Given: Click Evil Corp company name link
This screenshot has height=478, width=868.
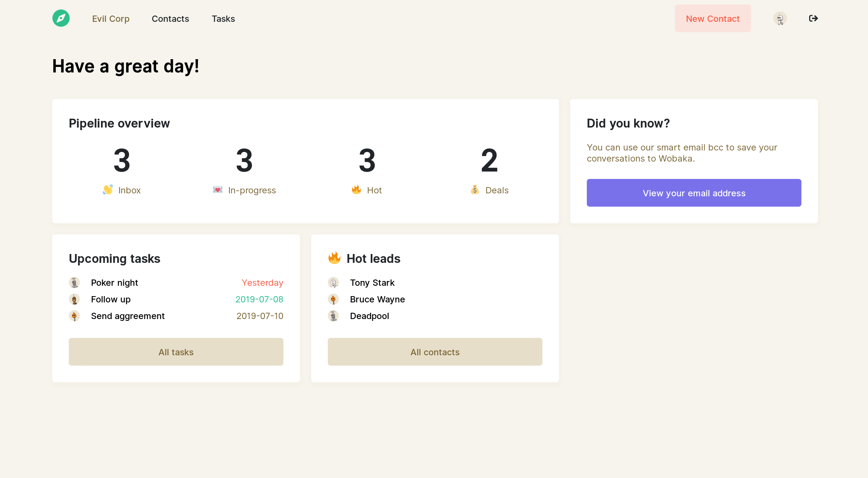Looking at the screenshot, I should coord(111,18).
